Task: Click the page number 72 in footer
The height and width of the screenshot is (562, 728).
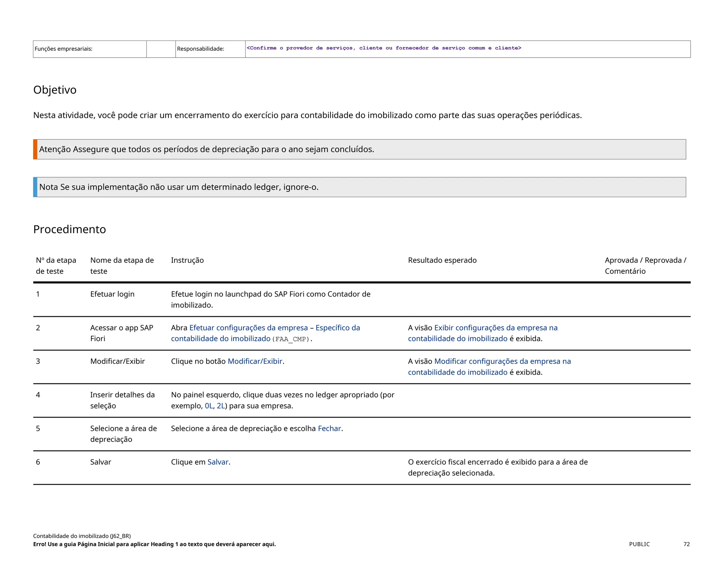Action: tap(686, 544)
